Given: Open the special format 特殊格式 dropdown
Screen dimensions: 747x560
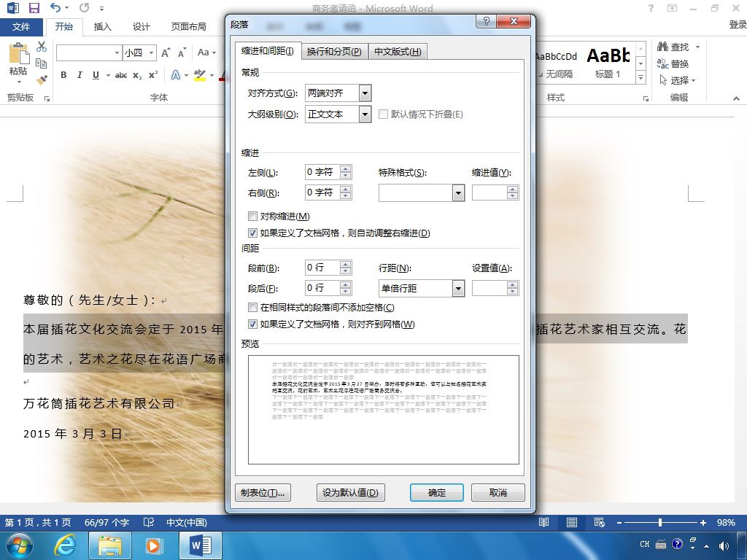Looking at the screenshot, I should pos(458,192).
